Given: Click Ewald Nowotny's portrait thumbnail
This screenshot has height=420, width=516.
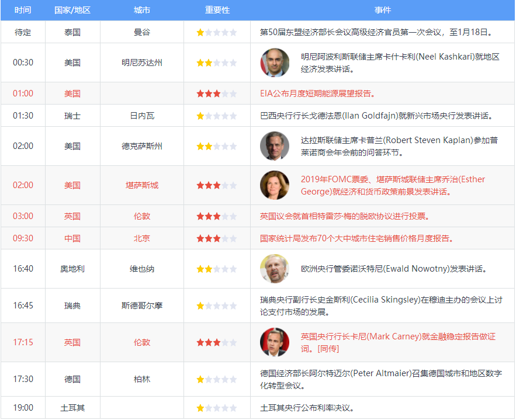Looking at the screenshot, I should [x=275, y=269].
